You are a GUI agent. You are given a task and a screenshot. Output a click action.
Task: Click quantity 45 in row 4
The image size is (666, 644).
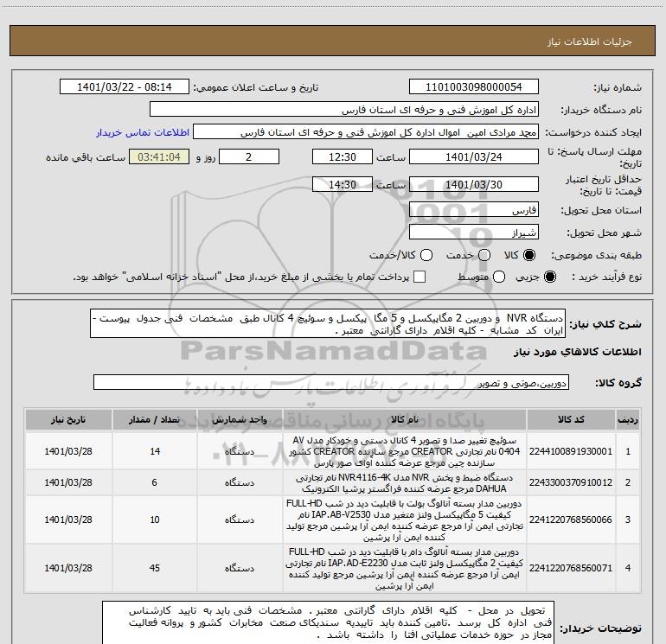(x=155, y=568)
